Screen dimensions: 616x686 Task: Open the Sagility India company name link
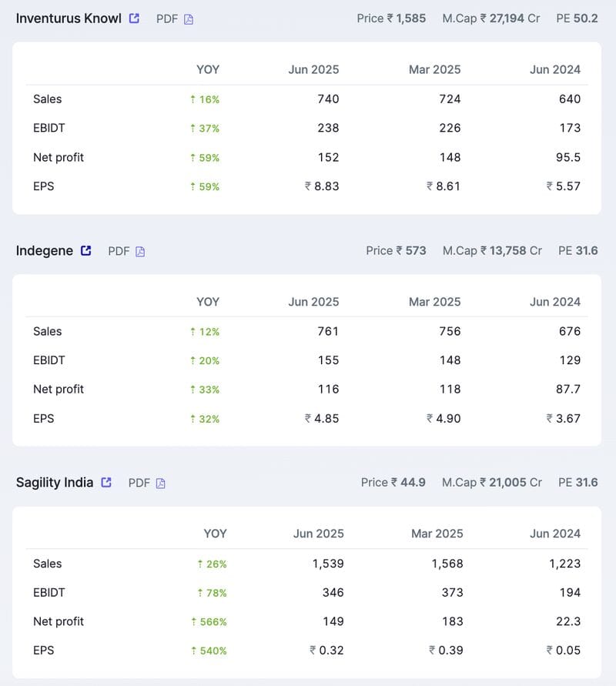click(x=55, y=483)
